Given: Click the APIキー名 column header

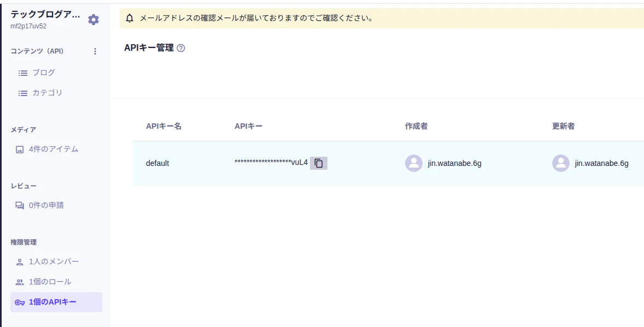Looking at the screenshot, I should tap(163, 126).
